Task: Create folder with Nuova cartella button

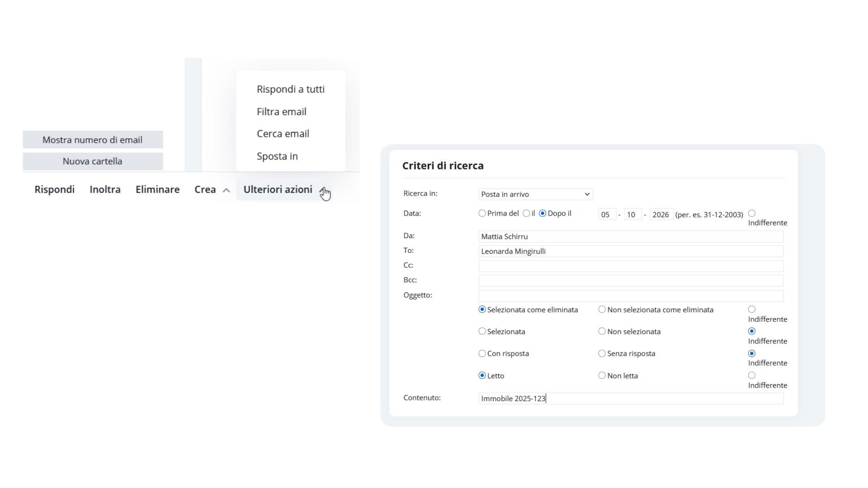Action: 93,161
